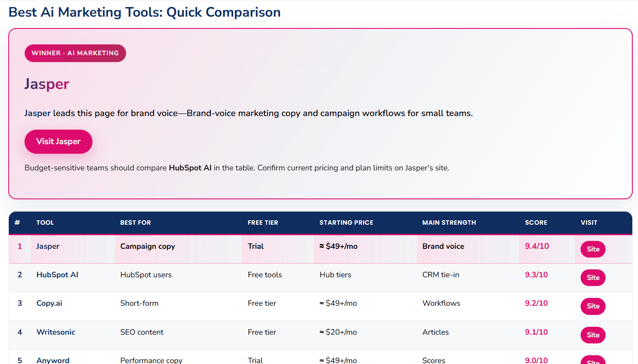The width and height of the screenshot is (638, 364).
Task: Click the Articles strength cell
Action: pos(436,332)
